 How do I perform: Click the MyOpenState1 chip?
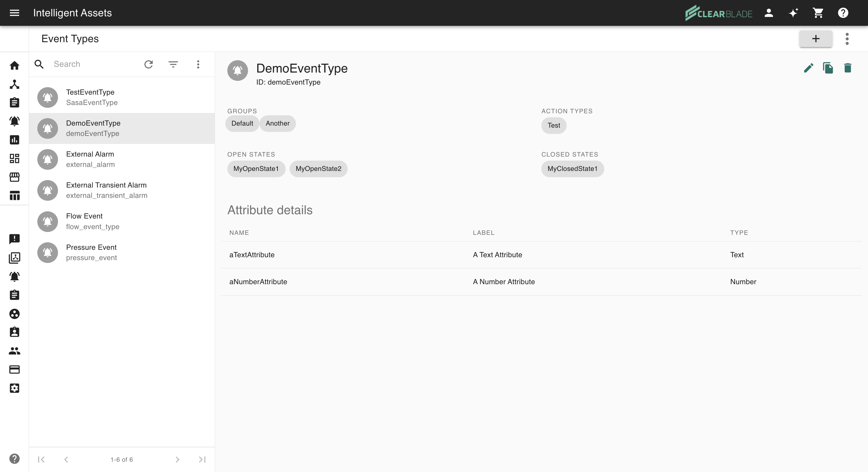click(256, 169)
